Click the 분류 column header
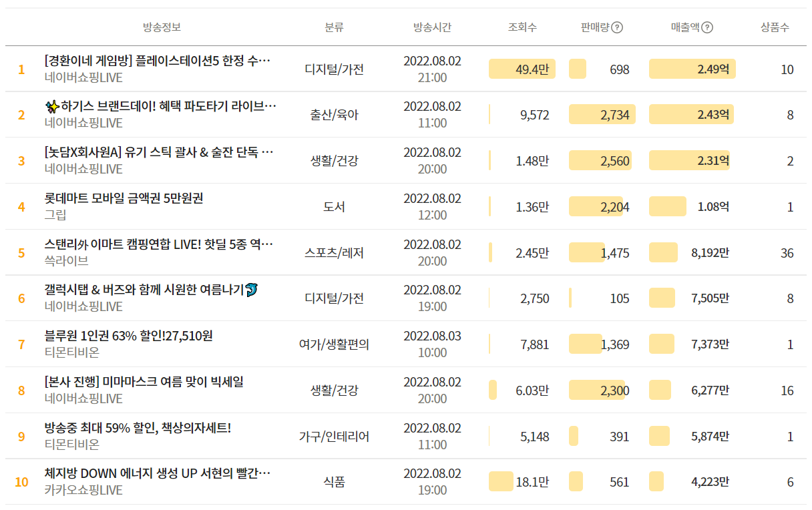Viewport: 812px width, 510px height. point(334,27)
